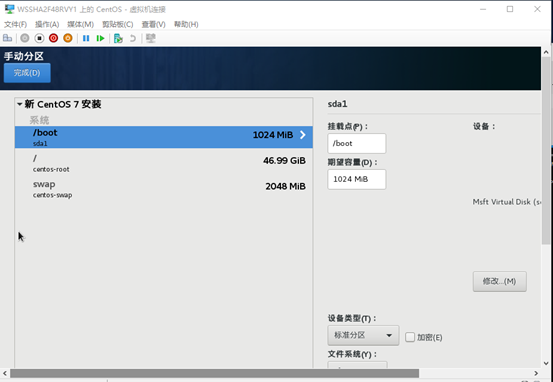Click the 设备： label
Screen dimensions: 553x382
484,126
